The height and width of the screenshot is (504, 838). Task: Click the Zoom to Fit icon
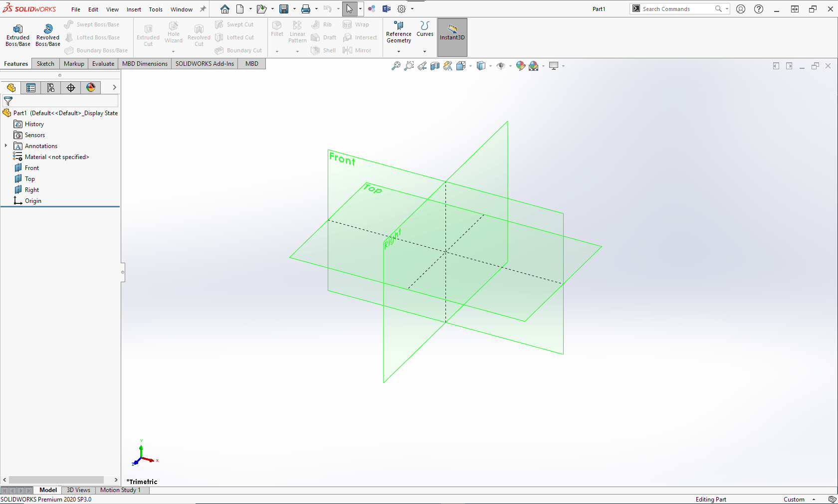click(396, 65)
